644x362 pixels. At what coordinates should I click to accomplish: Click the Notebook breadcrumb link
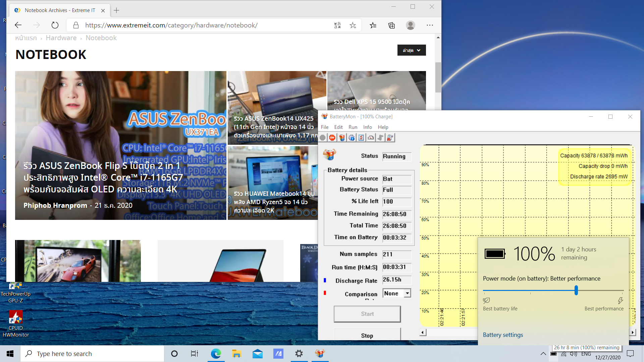101,38
